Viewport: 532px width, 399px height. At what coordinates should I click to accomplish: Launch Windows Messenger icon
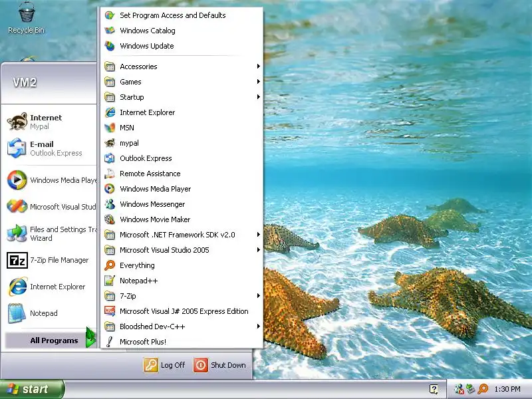pyautogui.click(x=110, y=204)
